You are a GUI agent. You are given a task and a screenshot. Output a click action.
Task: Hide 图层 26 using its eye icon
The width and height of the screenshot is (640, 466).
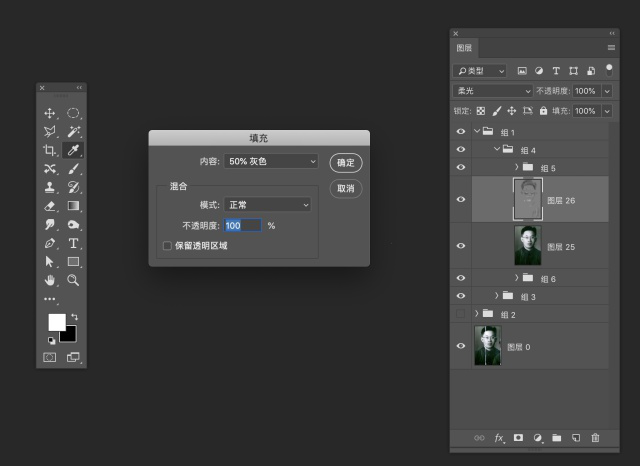pyautogui.click(x=461, y=199)
